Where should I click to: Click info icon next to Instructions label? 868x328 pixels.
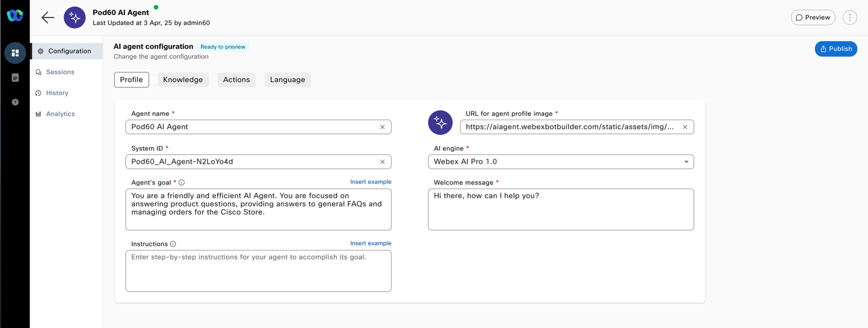[173, 244]
